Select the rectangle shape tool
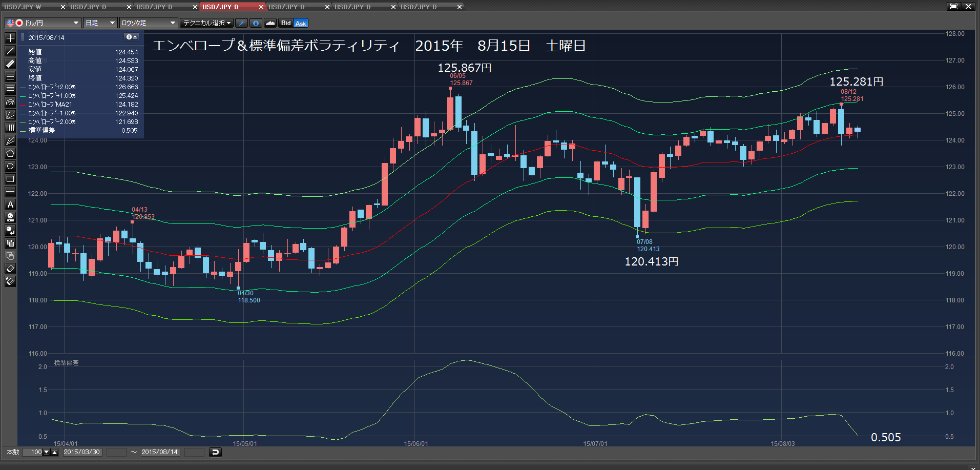 point(10,179)
